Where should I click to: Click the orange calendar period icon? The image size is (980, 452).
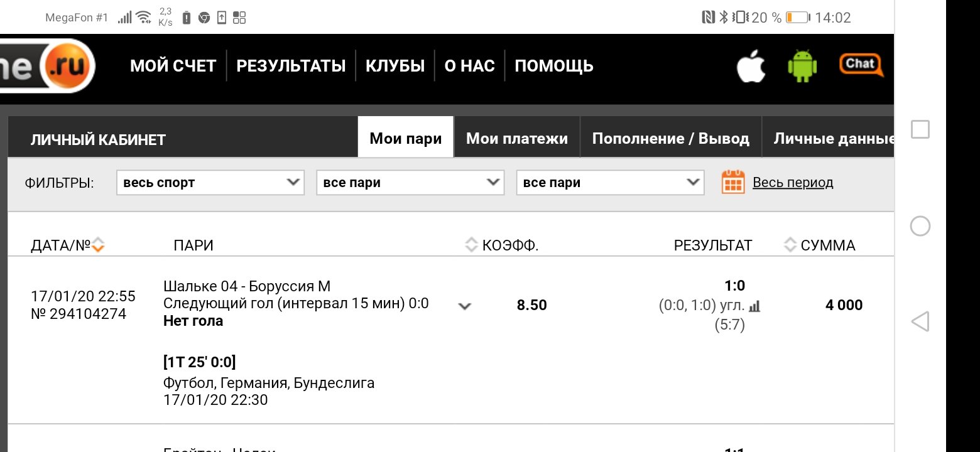coord(733,182)
